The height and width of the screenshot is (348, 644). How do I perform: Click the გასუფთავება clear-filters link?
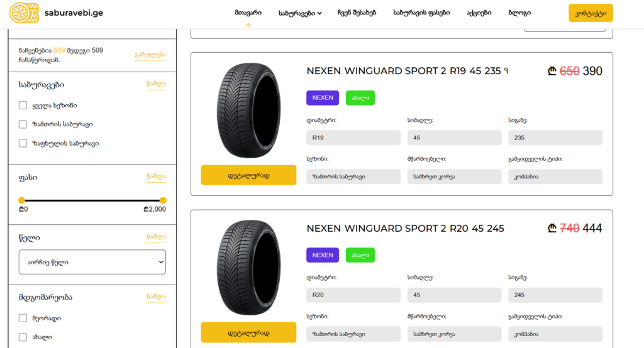coord(150,55)
